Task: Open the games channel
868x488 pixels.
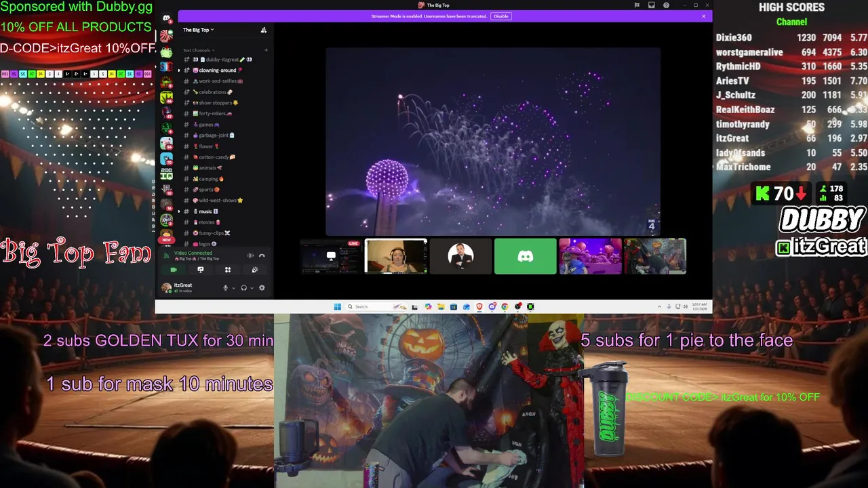Action: 224,125
